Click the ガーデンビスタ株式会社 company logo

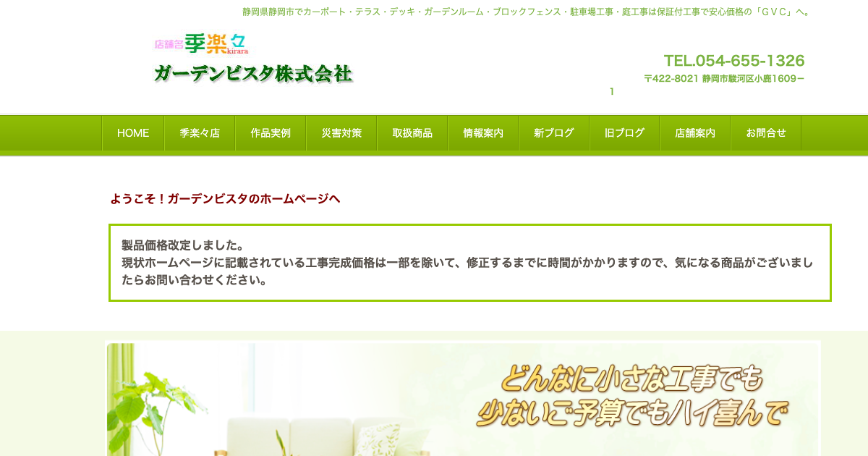click(x=253, y=74)
